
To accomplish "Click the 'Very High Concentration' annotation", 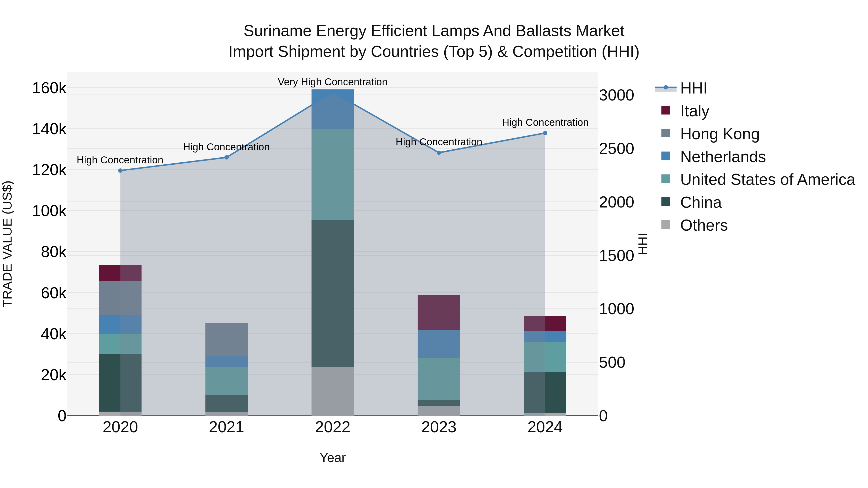I will click(x=332, y=82).
